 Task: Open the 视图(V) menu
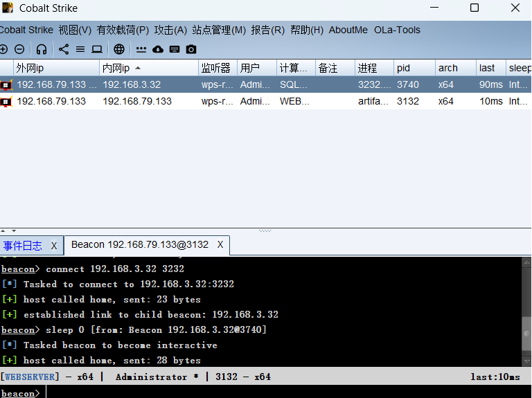(75, 30)
